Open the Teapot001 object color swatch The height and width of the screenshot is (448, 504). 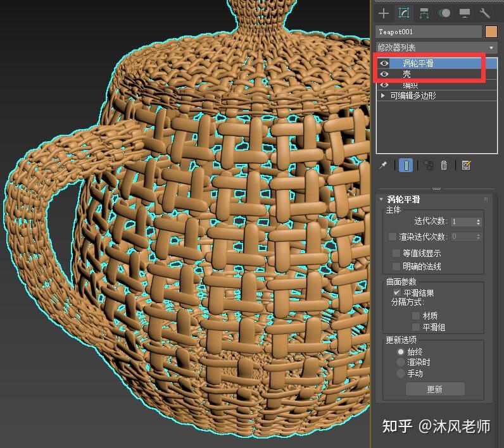pos(491,32)
